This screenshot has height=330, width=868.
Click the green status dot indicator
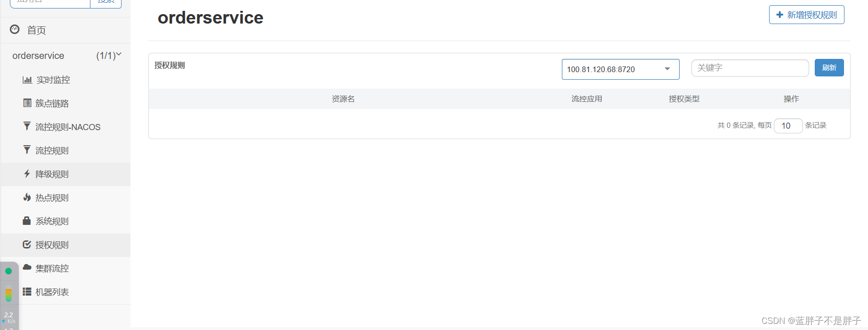tap(8, 271)
